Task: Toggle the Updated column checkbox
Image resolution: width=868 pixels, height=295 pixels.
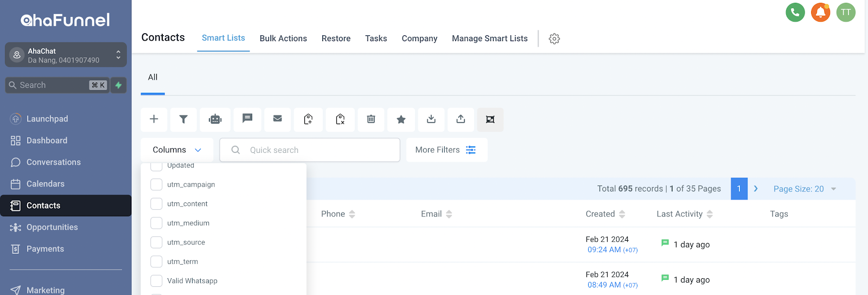Action: [156, 166]
